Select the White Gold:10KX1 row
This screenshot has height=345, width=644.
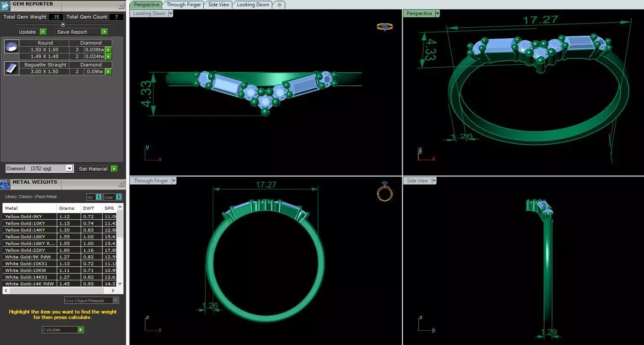[x=60, y=263]
